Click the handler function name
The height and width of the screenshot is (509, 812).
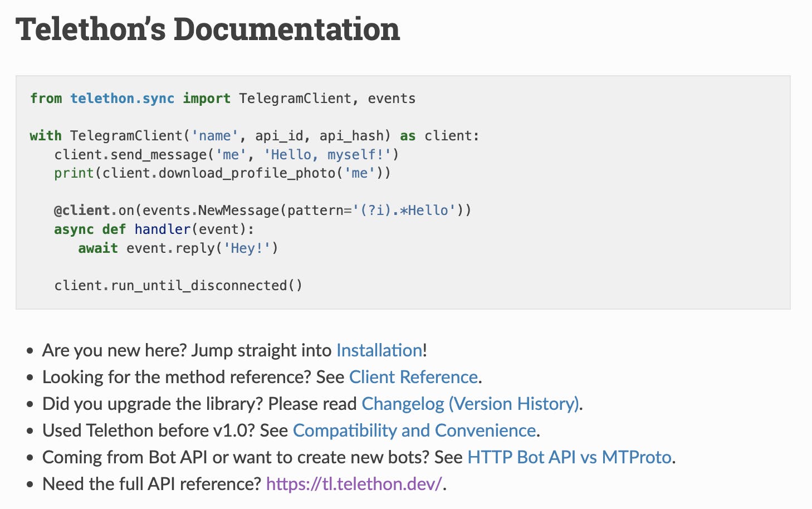coord(162,229)
